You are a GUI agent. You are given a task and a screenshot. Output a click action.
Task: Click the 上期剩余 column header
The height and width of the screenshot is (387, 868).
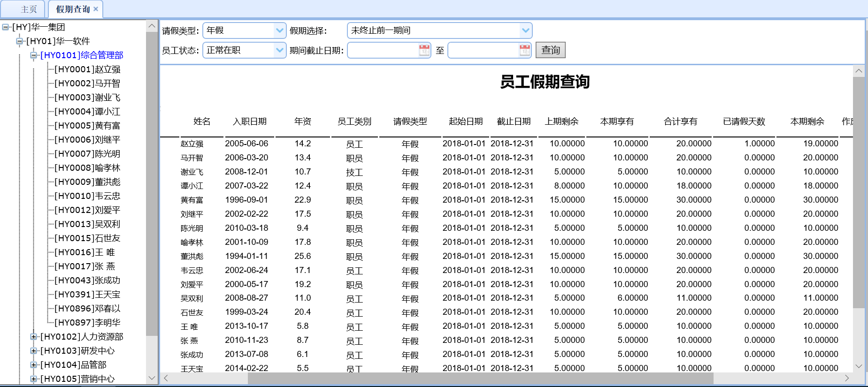tap(561, 121)
